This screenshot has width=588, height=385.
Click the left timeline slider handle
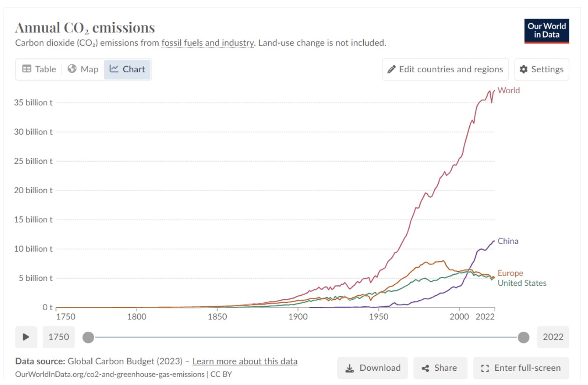(88, 337)
